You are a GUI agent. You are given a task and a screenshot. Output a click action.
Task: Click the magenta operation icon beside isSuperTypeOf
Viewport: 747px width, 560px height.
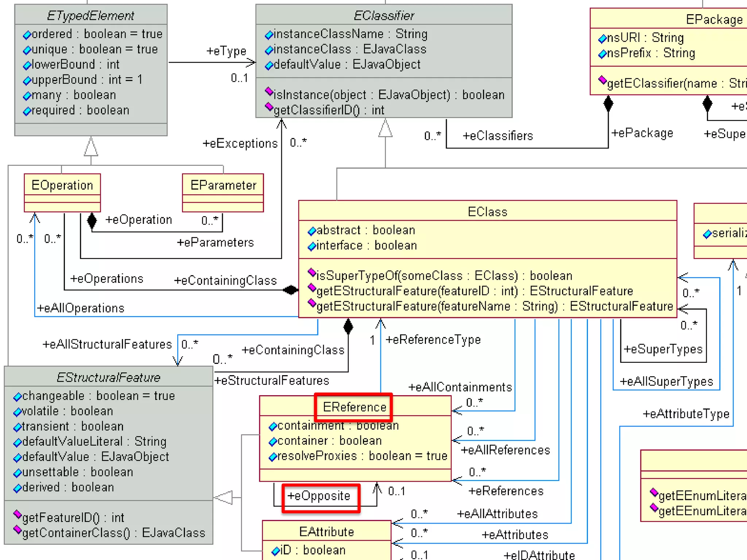311,273
